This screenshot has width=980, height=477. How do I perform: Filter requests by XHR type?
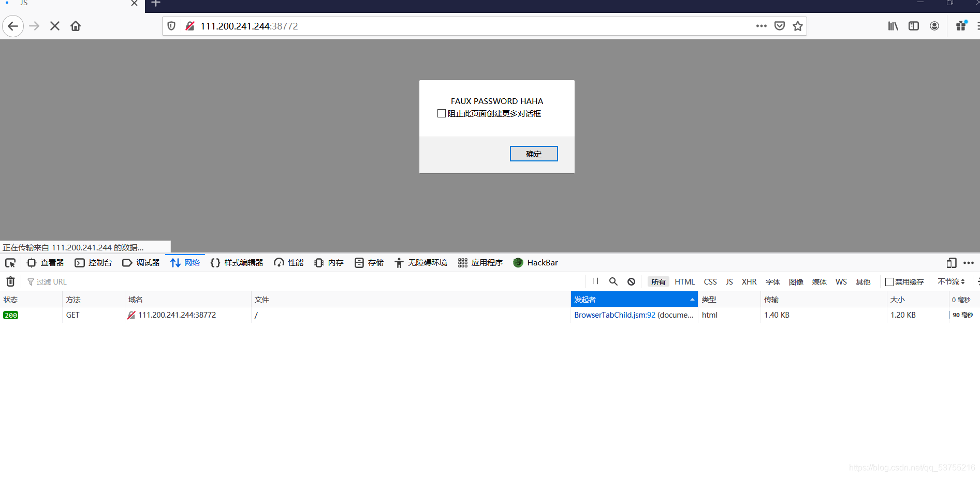click(749, 282)
